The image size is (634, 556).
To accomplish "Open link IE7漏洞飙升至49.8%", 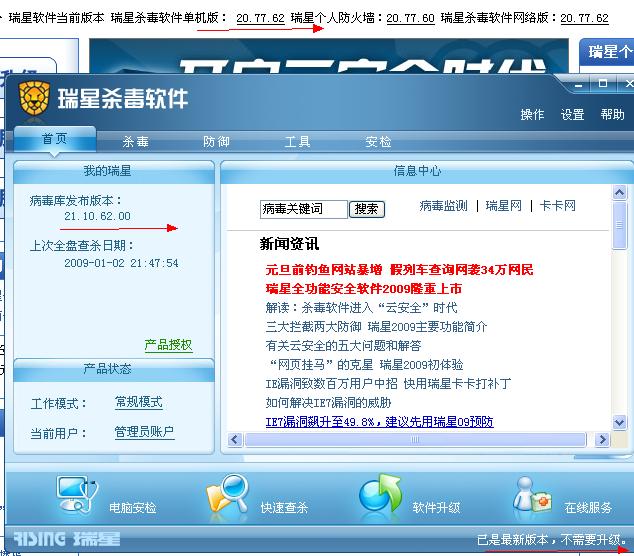I will [379, 422].
